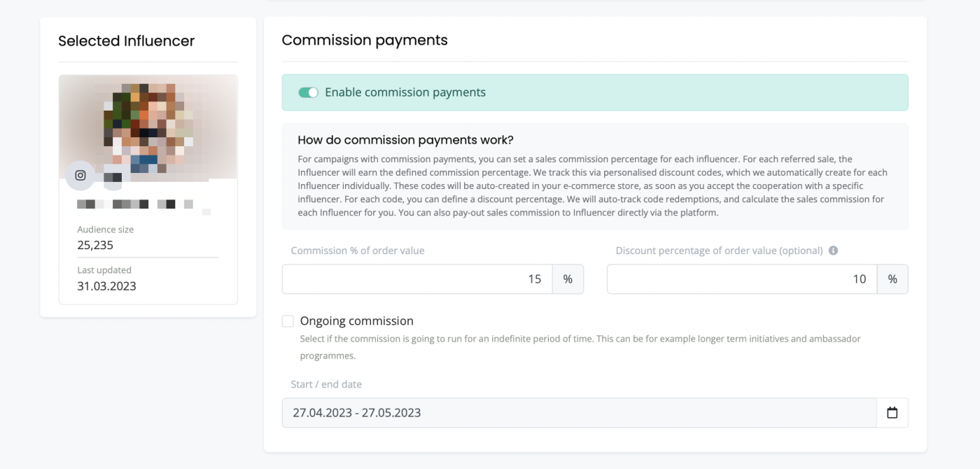The width and height of the screenshot is (980, 469).
Task: Click the Ongoing commission label text
Action: tap(357, 321)
